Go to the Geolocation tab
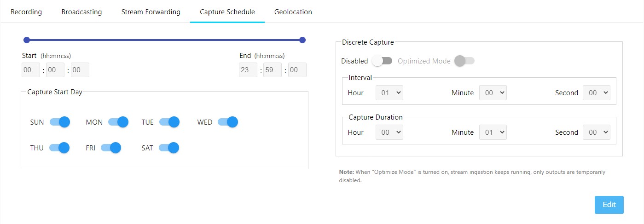The image size is (644, 224). [x=293, y=12]
